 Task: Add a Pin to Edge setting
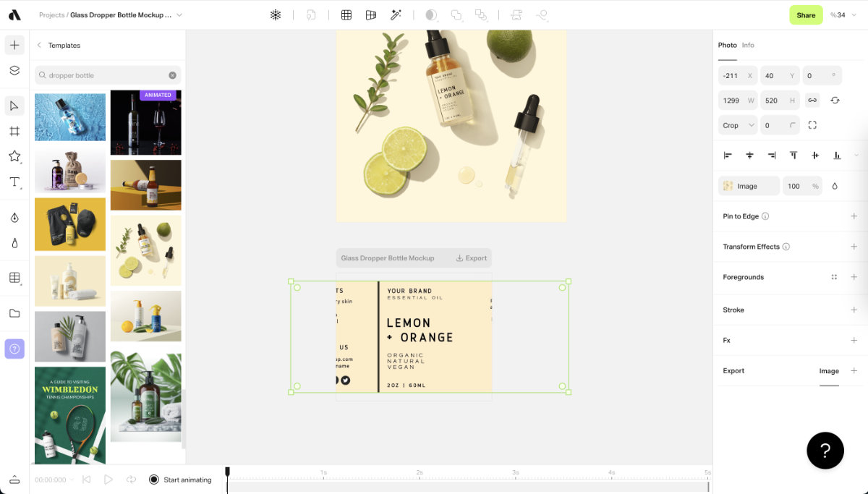point(854,216)
